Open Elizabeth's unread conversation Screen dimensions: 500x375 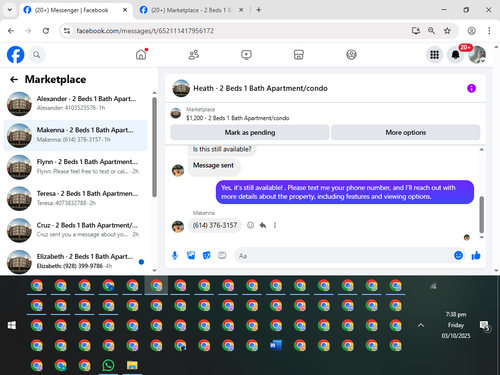(76, 261)
